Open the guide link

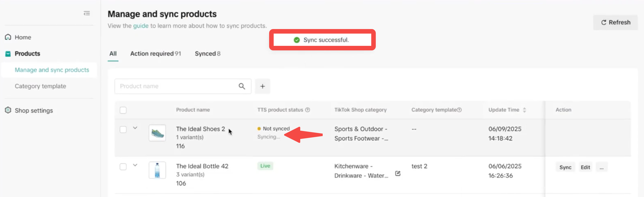(140, 26)
